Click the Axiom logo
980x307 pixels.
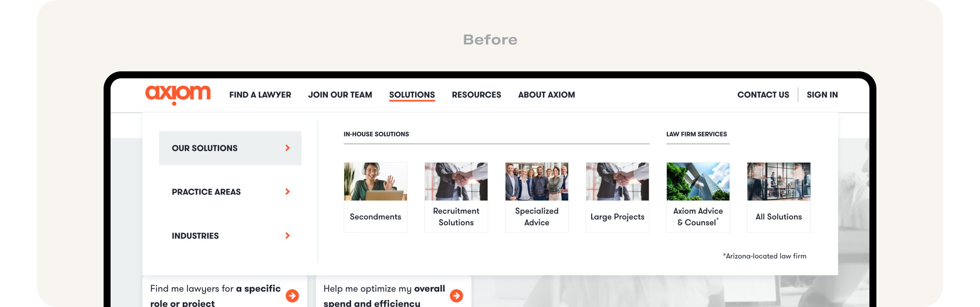178,95
